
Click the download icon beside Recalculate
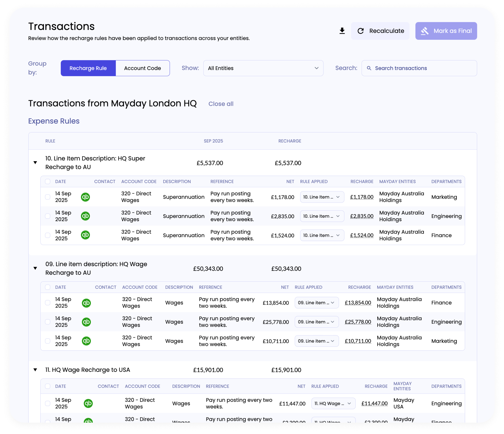342,31
